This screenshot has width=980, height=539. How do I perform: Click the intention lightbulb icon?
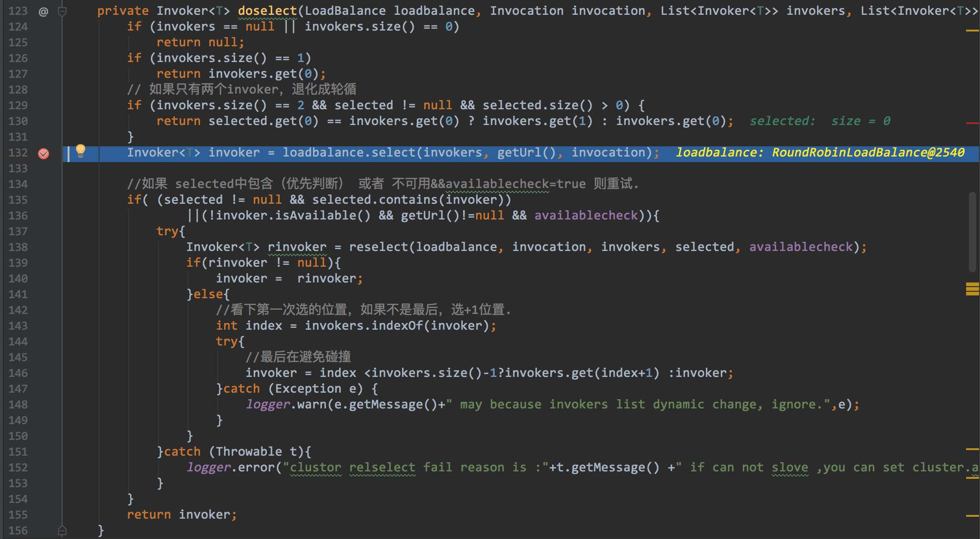80,150
